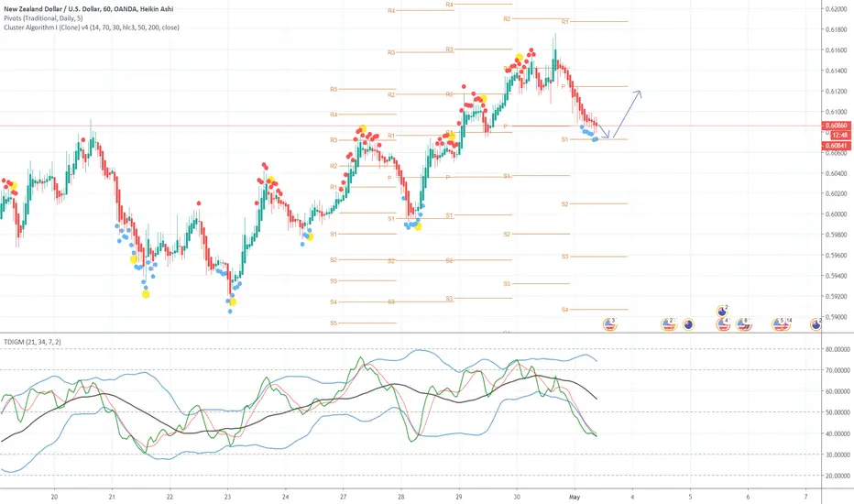Click the red price label 0.60841
Image resolution: width=854 pixels, height=504 pixels.
836,146
